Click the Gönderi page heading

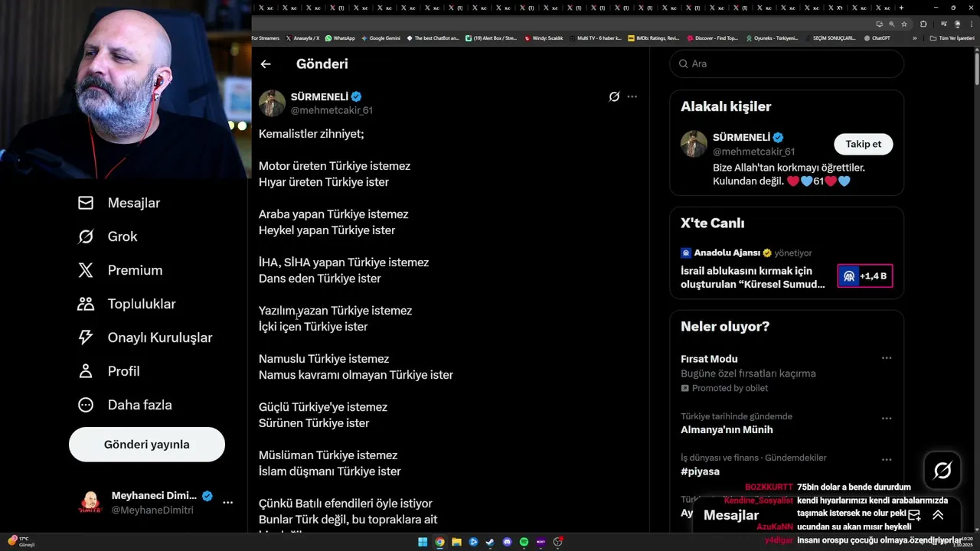322,64
